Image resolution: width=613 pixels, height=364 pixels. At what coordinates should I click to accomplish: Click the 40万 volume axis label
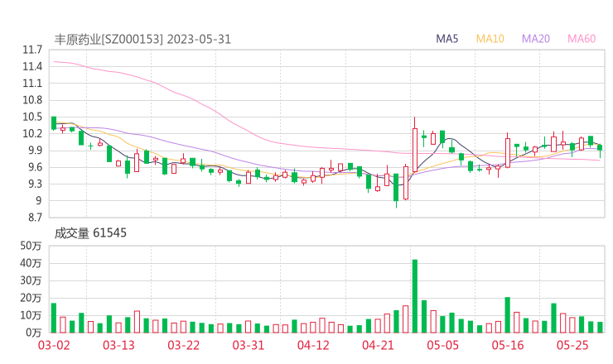coord(31,263)
